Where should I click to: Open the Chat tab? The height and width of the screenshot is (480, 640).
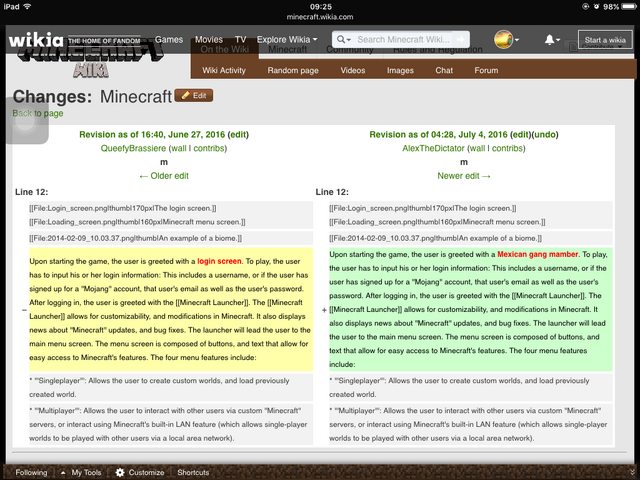coord(444,70)
